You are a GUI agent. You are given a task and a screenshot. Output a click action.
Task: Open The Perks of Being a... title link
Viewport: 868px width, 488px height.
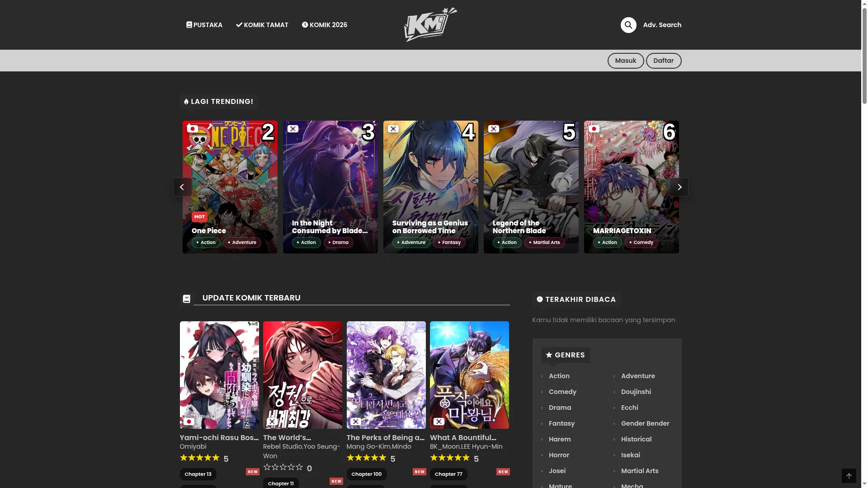click(386, 437)
